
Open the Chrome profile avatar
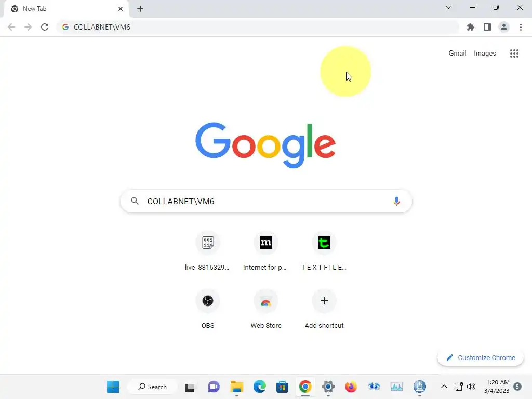tap(504, 27)
